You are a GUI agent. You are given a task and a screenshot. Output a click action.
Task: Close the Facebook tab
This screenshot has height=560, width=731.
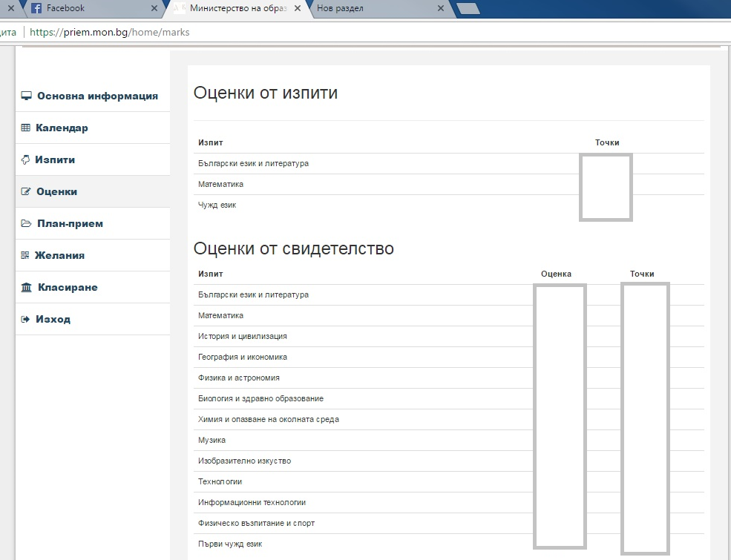pyautogui.click(x=154, y=9)
